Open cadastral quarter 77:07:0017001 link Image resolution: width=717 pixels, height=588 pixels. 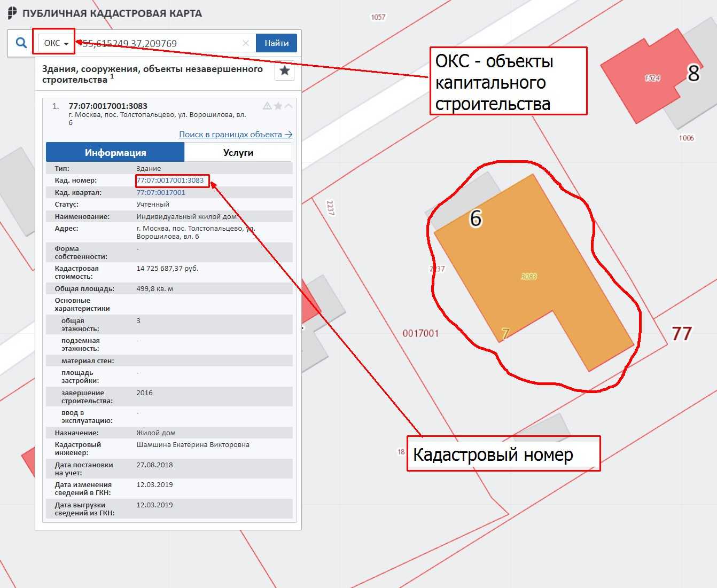click(161, 193)
